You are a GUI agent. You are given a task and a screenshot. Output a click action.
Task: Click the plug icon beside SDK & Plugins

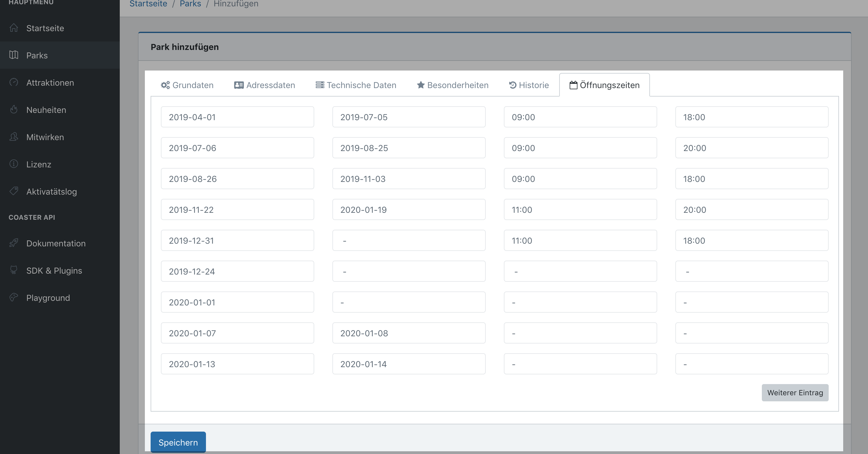(x=14, y=270)
